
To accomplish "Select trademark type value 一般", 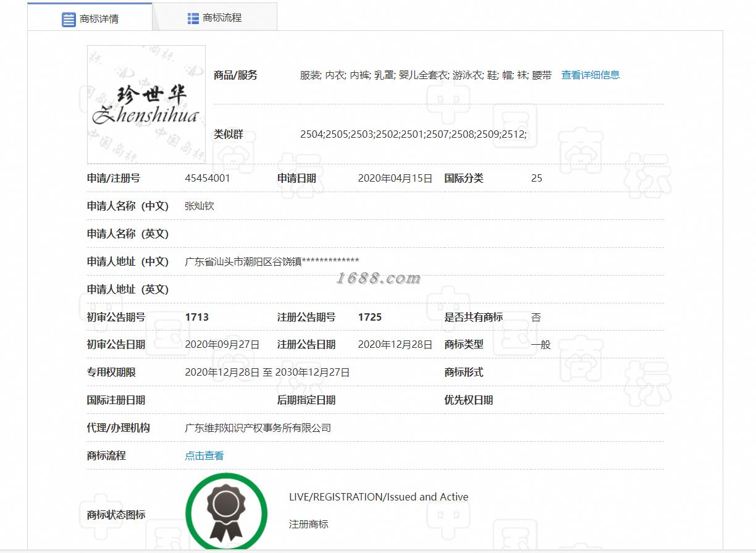I will tap(541, 344).
